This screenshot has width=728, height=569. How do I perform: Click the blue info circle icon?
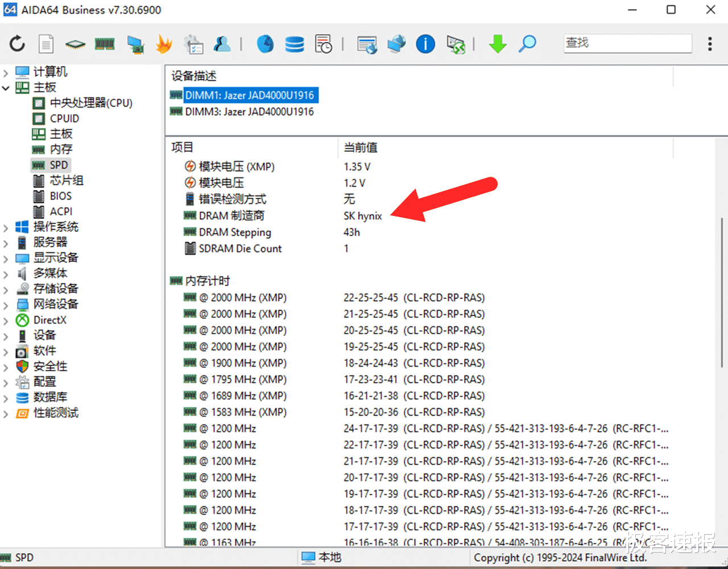click(425, 44)
